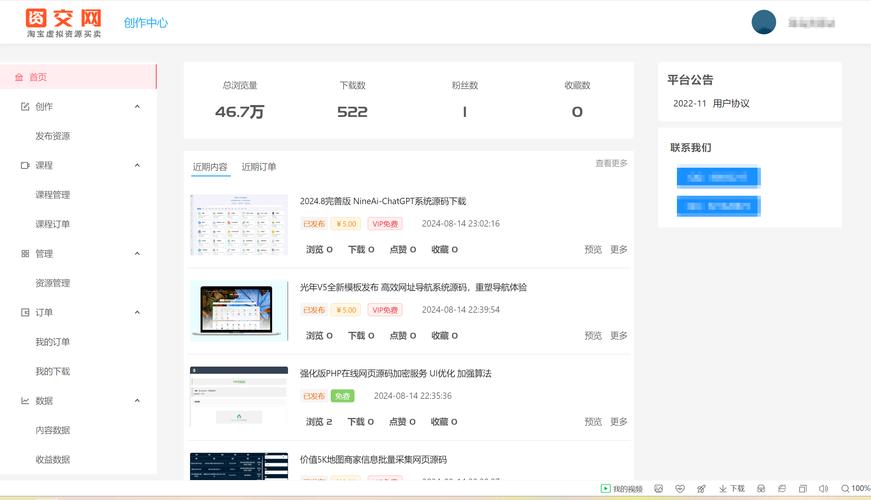
Task: Click the green 免费 tag
Action: tap(343, 396)
